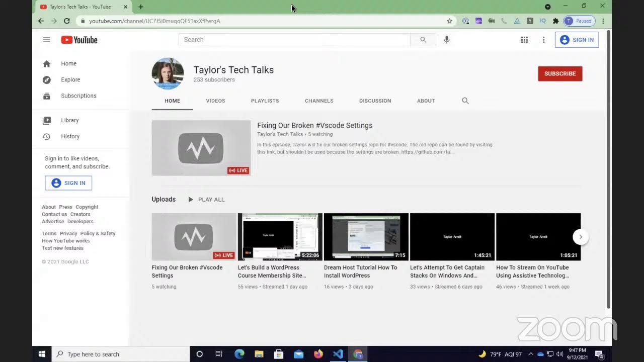This screenshot has height=362, width=644.
Task: Switch to the DISCUSSION tab
Action: [375, 101]
